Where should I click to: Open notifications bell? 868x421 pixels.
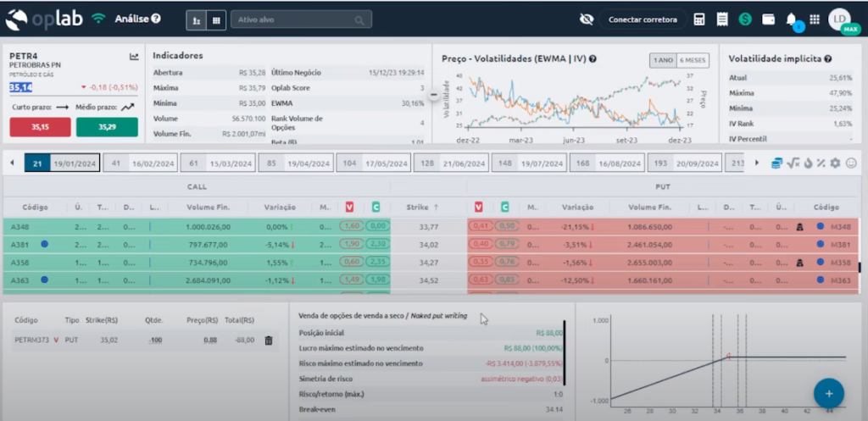(x=791, y=19)
